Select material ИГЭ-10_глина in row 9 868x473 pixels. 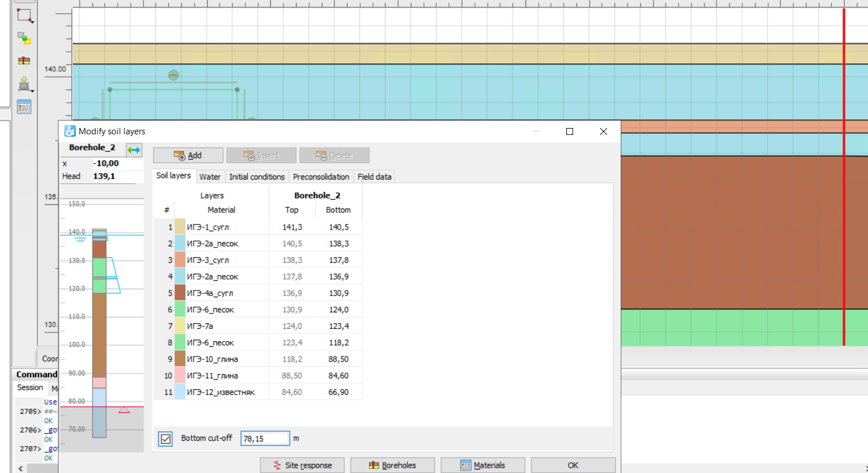pyautogui.click(x=212, y=359)
